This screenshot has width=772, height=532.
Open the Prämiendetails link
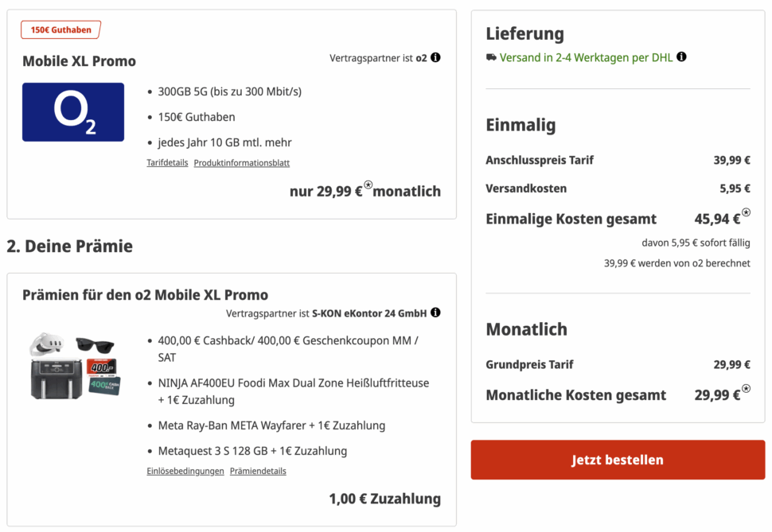pos(258,471)
